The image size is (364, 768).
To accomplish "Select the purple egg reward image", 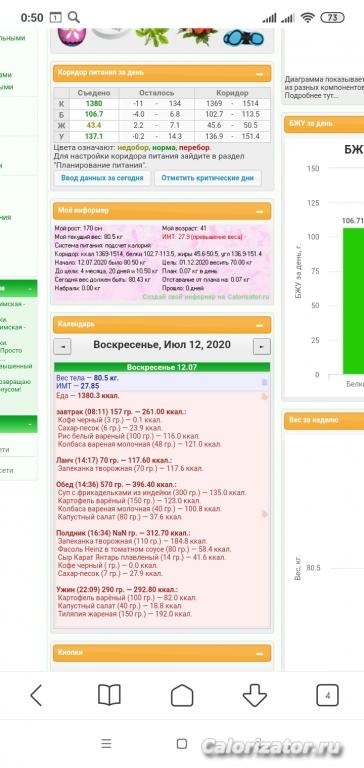I will (72, 36).
